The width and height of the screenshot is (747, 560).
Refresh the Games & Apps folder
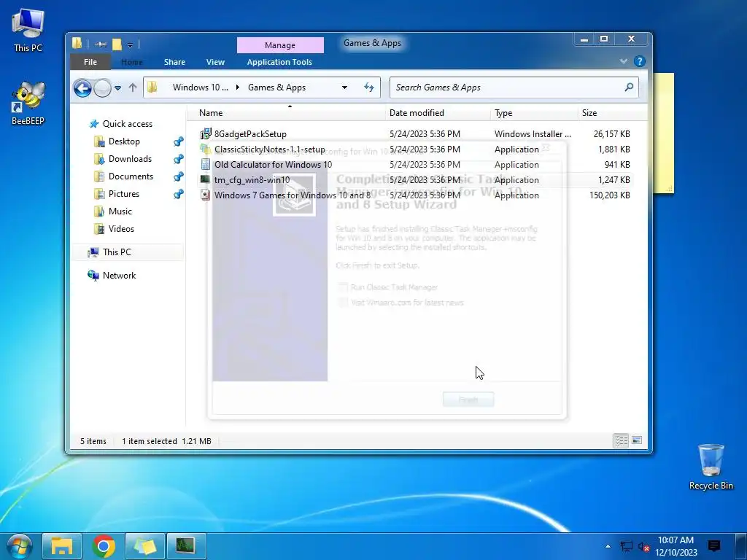pos(369,87)
